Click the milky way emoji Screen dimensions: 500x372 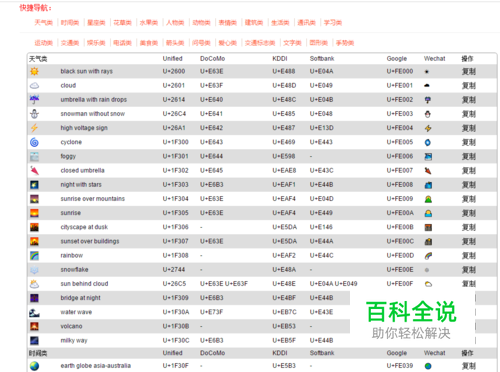34,341
